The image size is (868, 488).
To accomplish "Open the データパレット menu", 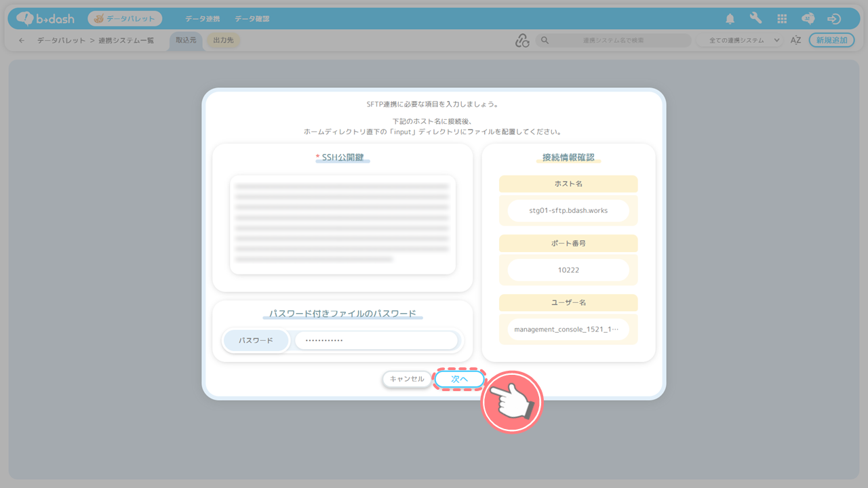I will point(125,19).
